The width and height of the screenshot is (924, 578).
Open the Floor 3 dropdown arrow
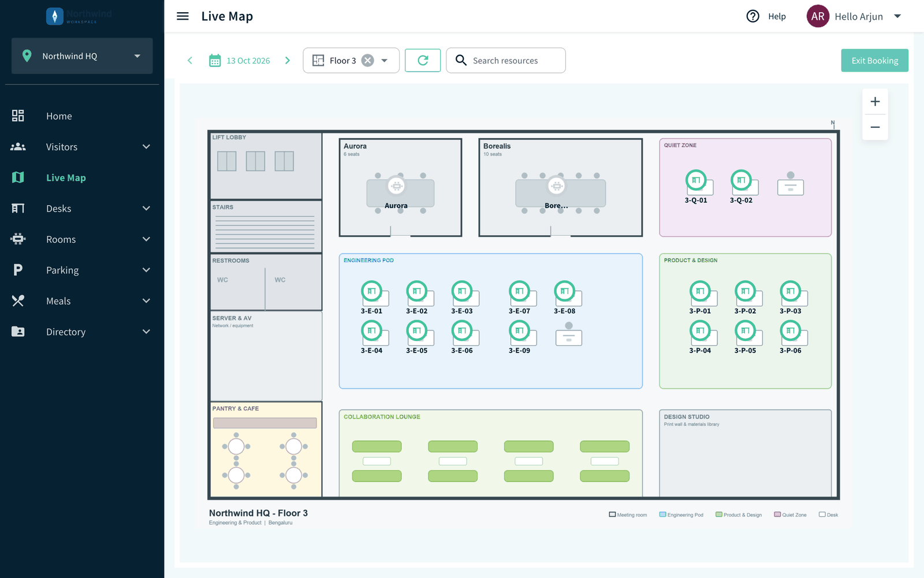tap(385, 60)
